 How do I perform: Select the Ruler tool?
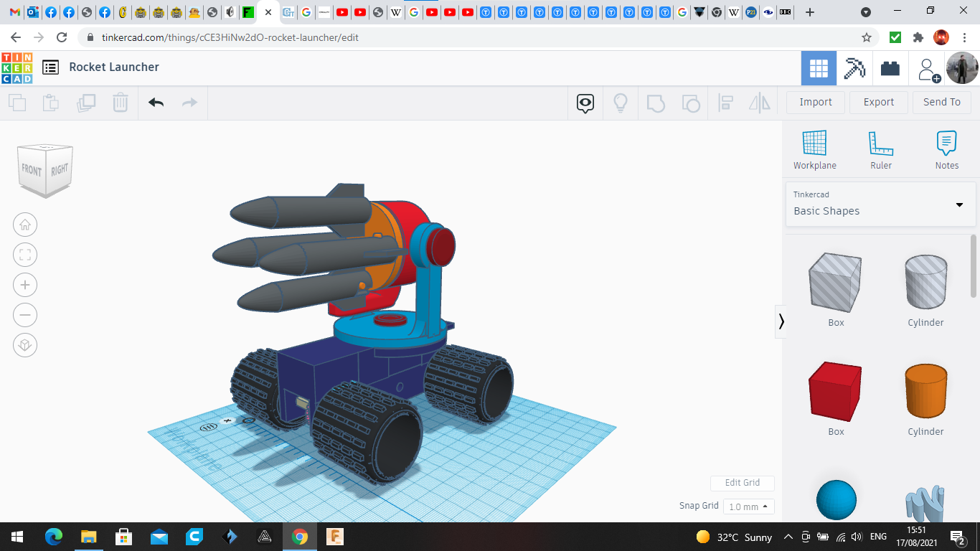coord(881,150)
